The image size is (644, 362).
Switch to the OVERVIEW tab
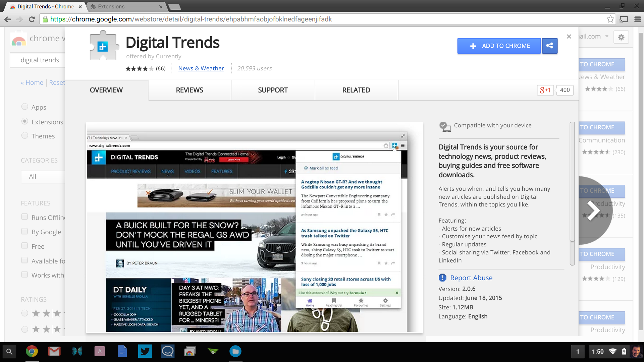pyautogui.click(x=106, y=90)
